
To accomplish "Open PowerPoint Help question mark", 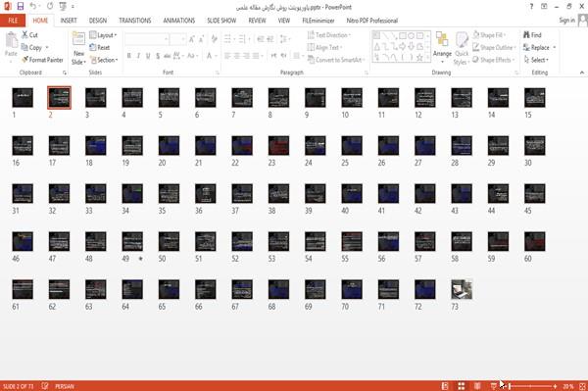I will click(x=531, y=7).
